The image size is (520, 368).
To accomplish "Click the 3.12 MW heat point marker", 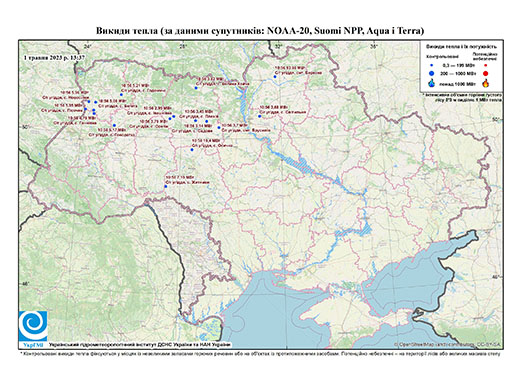I will 196,88.
